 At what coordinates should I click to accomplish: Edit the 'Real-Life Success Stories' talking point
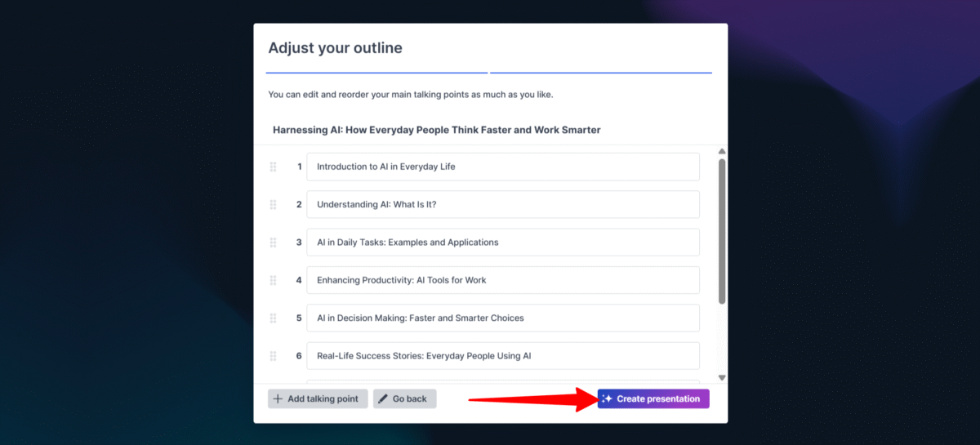[502, 356]
